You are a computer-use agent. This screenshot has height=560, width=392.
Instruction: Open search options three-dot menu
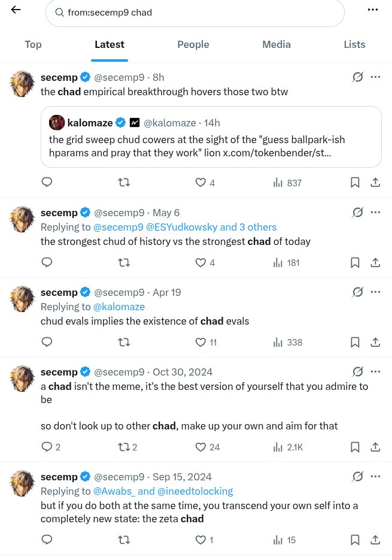pyautogui.click(x=373, y=10)
